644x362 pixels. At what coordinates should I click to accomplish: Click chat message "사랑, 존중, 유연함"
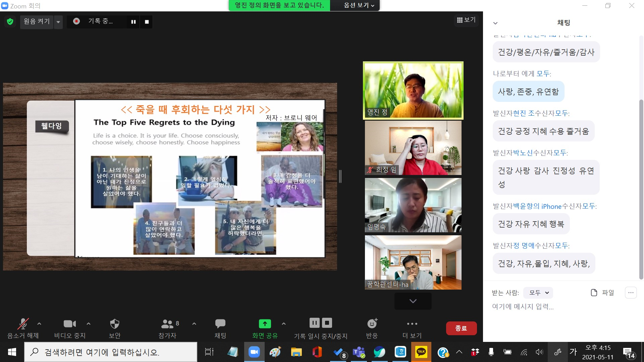coord(528,92)
